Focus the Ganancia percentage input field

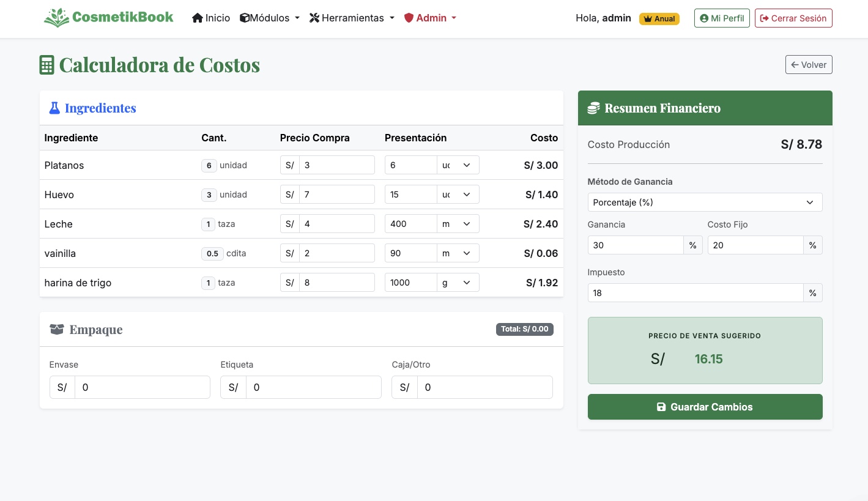[x=635, y=245]
